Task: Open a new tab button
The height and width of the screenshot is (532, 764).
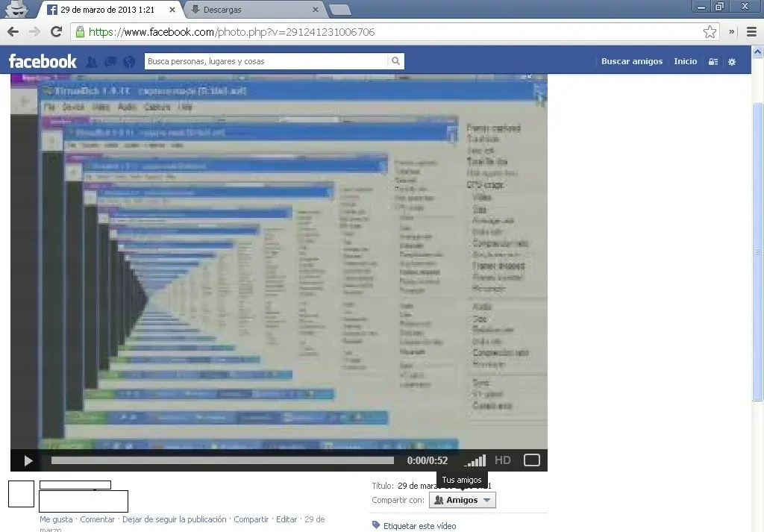Action: coord(339,10)
